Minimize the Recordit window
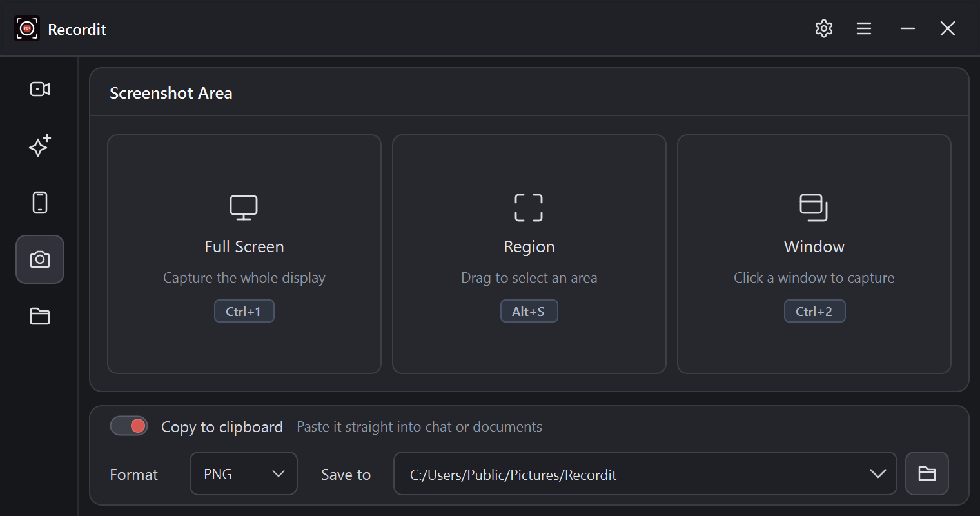 908,28
